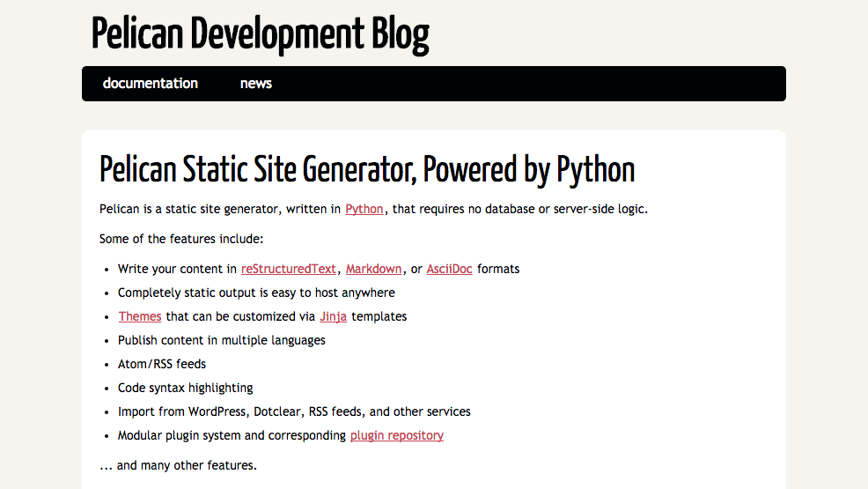Click the Code syntax highlighting list item
The height and width of the screenshot is (489, 868).
tap(185, 388)
